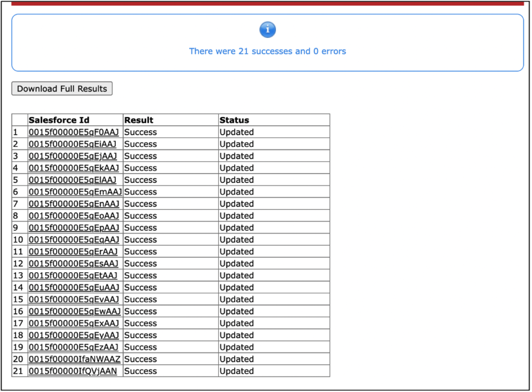Click the Download Full Results button
532x392 pixels.
[x=61, y=89]
